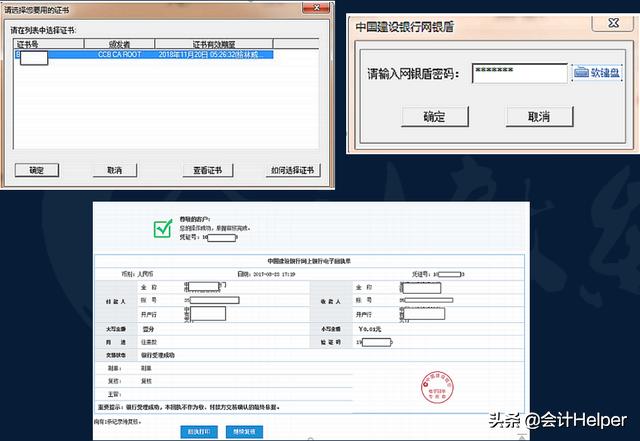The height and width of the screenshot is (441, 640).
Task: Click the 证书号 column header
Action: (x=49, y=44)
